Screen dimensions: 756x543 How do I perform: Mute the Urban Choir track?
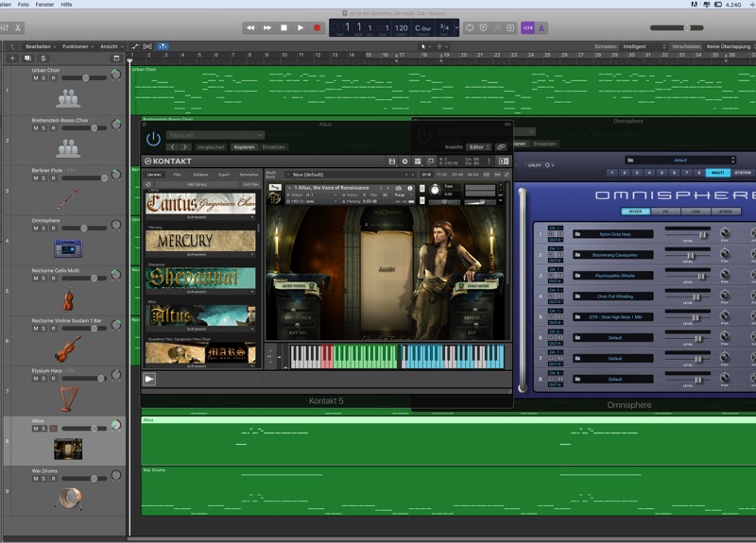tap(35, 78)
